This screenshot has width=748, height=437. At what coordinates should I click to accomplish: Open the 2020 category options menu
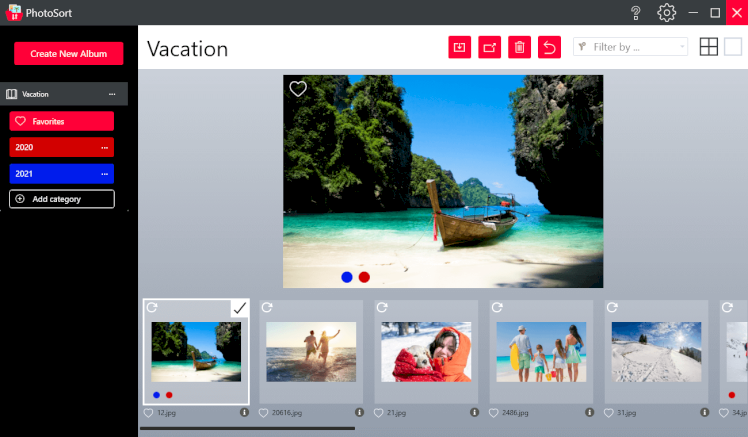(x=104, y=147)
